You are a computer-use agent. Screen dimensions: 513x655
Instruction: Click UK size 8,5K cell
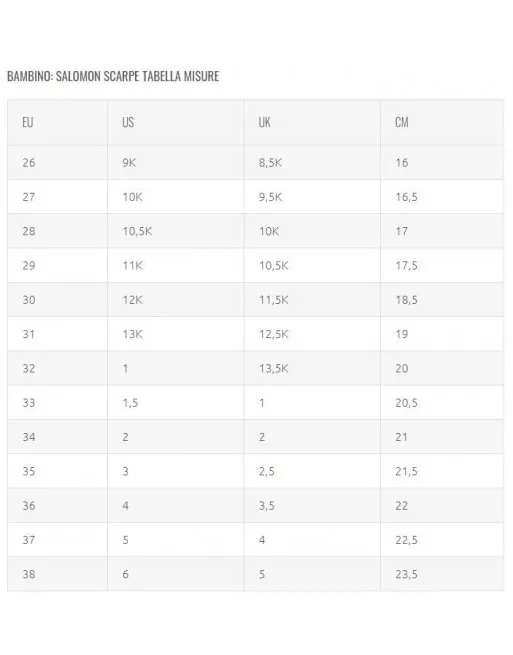coord(312,162)
